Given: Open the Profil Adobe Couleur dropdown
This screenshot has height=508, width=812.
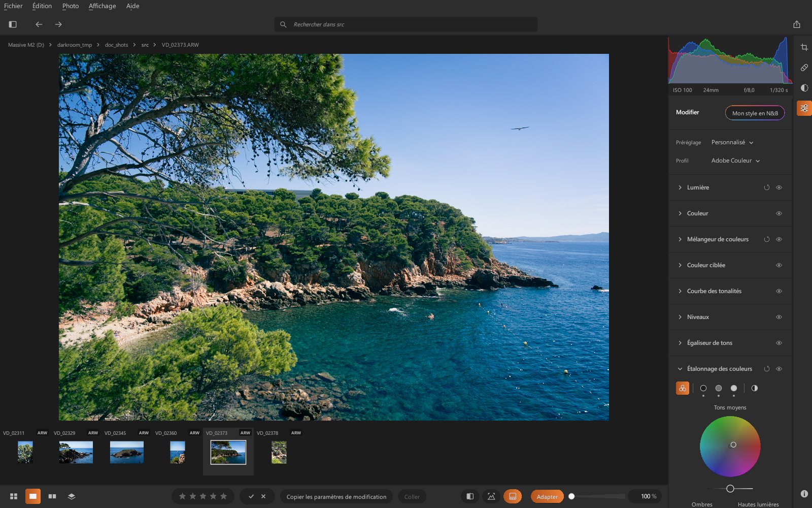Looking at the screenshot, I should click(x=735, y=161).
